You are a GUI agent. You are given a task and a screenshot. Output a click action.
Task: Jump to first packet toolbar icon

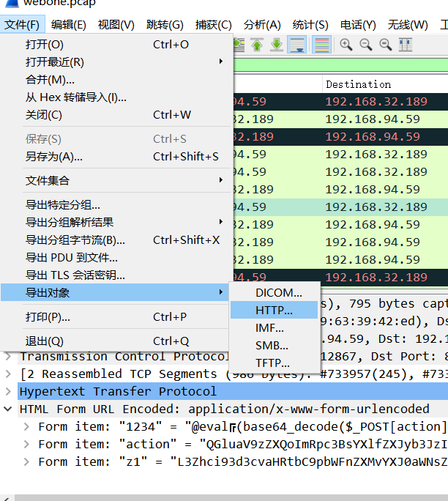tap(257, 45)
